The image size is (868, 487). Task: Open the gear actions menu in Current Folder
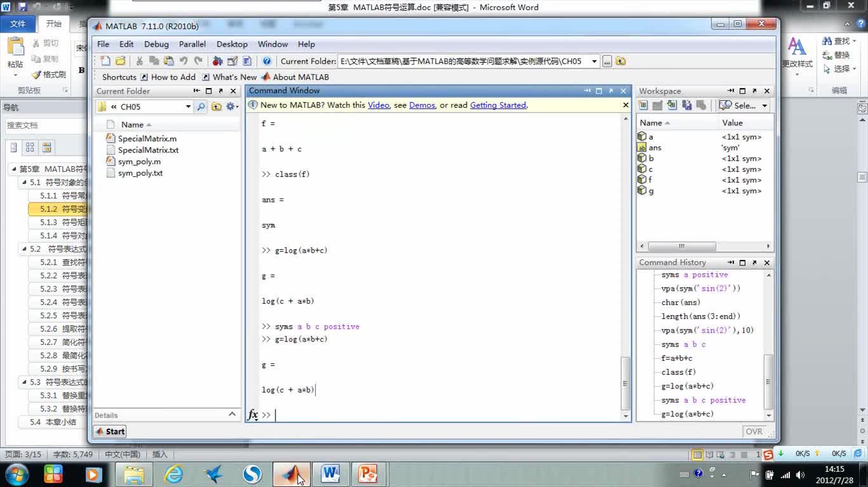pos(232,107)
